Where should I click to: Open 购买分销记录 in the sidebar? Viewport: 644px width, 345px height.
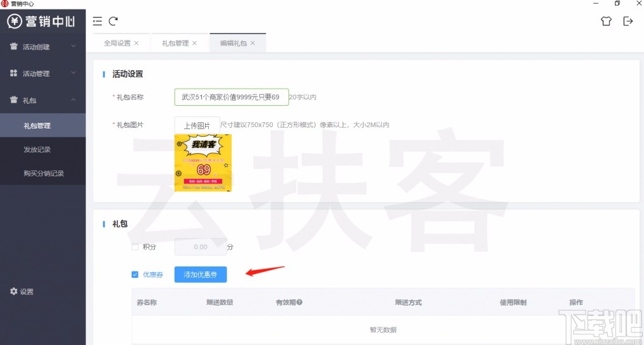pos(43,173)
